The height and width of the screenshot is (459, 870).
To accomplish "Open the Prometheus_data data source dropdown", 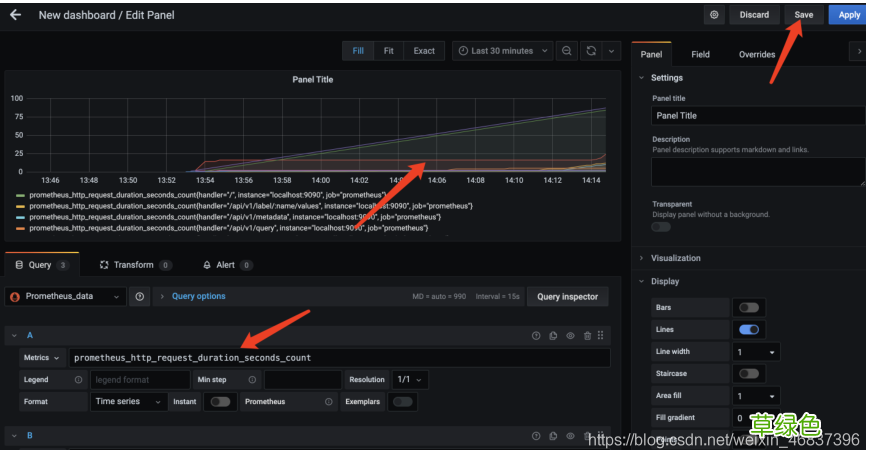I will coord(65,297).
